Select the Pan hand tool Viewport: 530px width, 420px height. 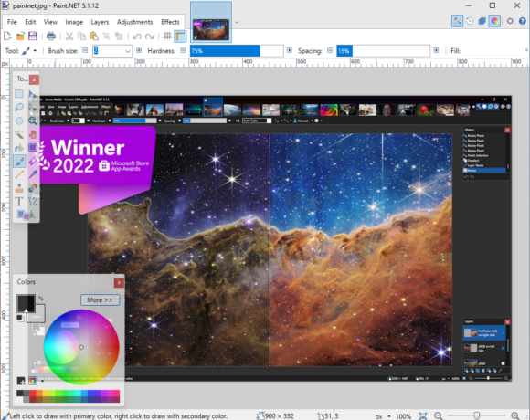33,134
